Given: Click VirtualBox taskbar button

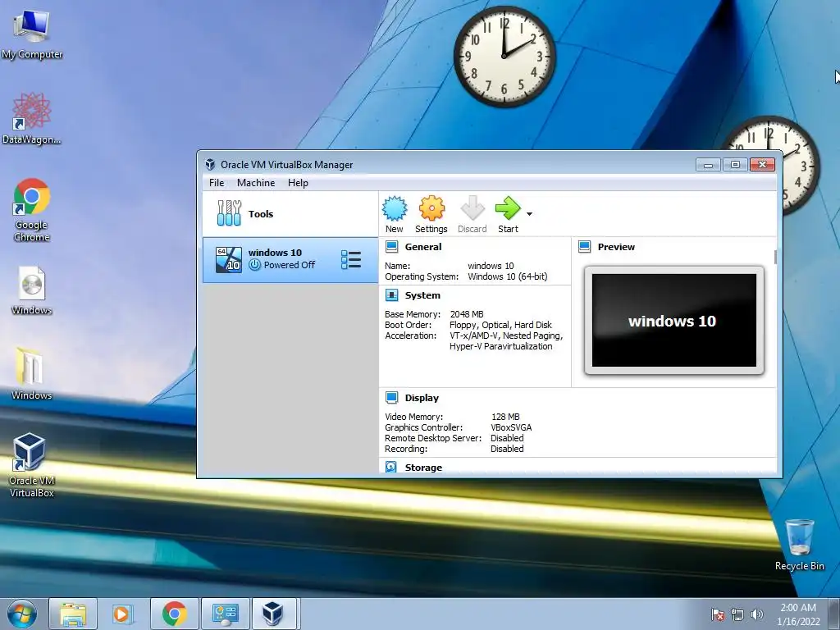Looking at the screenshot, I should 273,614.
